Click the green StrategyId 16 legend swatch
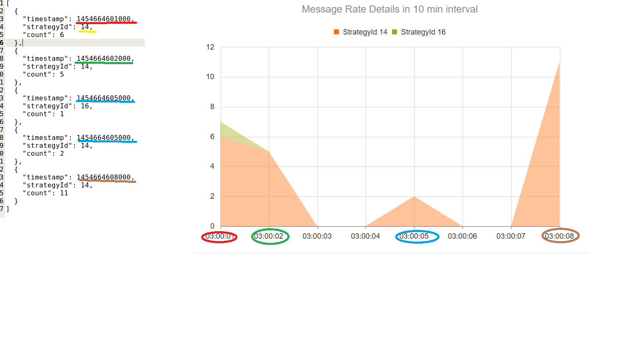 pyautogui.click(x=394, y=32)
